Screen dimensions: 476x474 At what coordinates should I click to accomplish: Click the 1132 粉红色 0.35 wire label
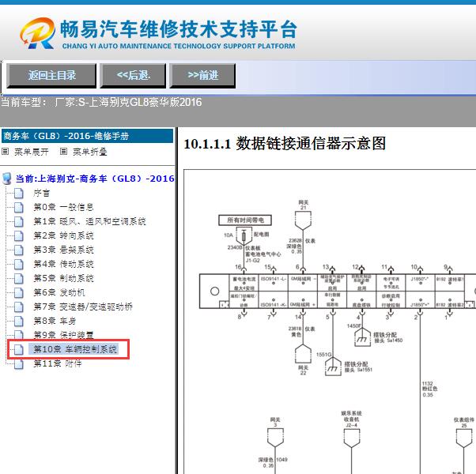[429, 389]
